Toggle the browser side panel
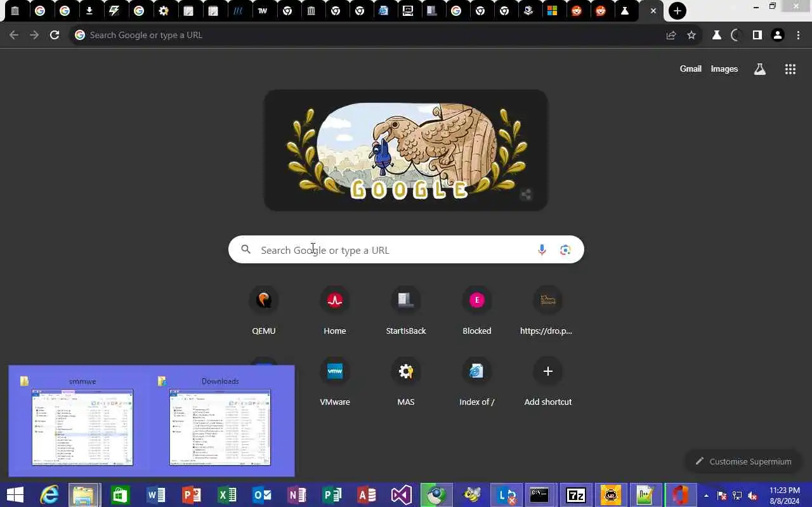The image size is (812, 507). pyautogui.click(x=757, y=35)
